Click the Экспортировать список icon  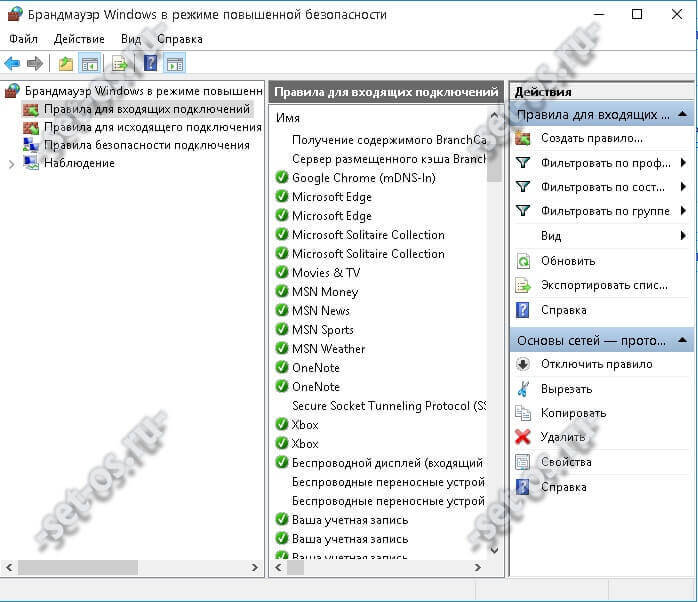point(523,285)
